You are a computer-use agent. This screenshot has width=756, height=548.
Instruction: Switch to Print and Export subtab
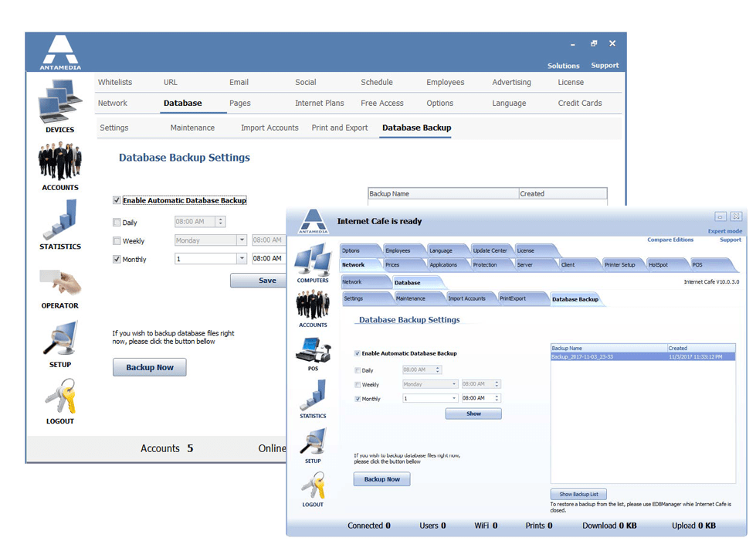point(340,128)
